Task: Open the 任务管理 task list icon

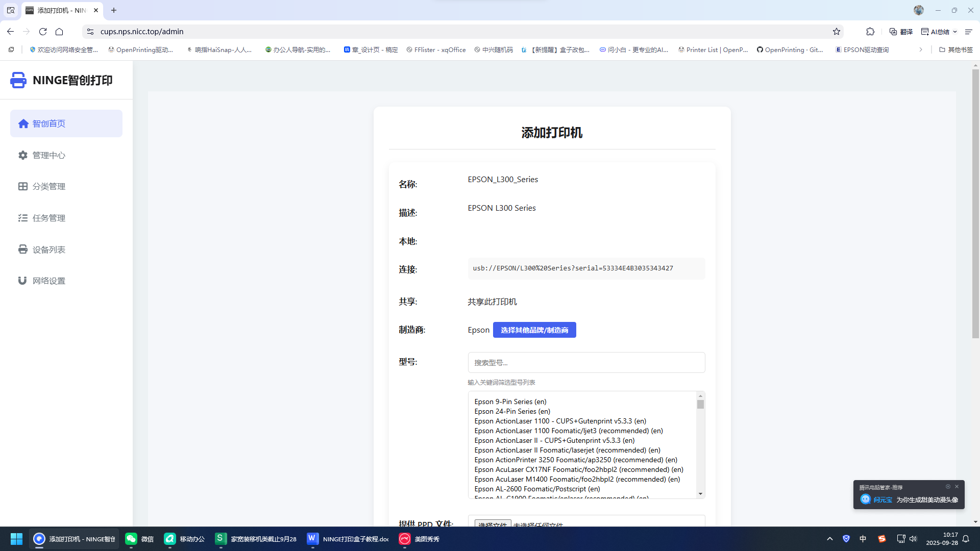Action: pyautogui.click(x=23, y=218)
